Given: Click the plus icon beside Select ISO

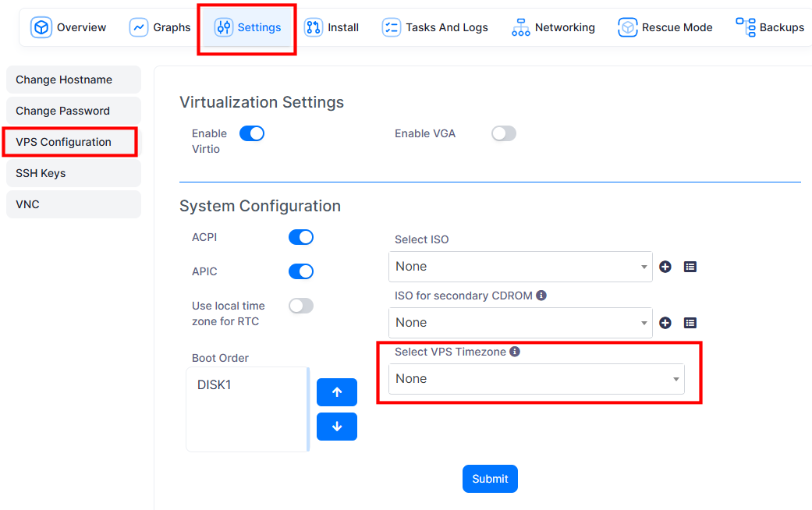Looking at the screenshot, I should point(665,267).
